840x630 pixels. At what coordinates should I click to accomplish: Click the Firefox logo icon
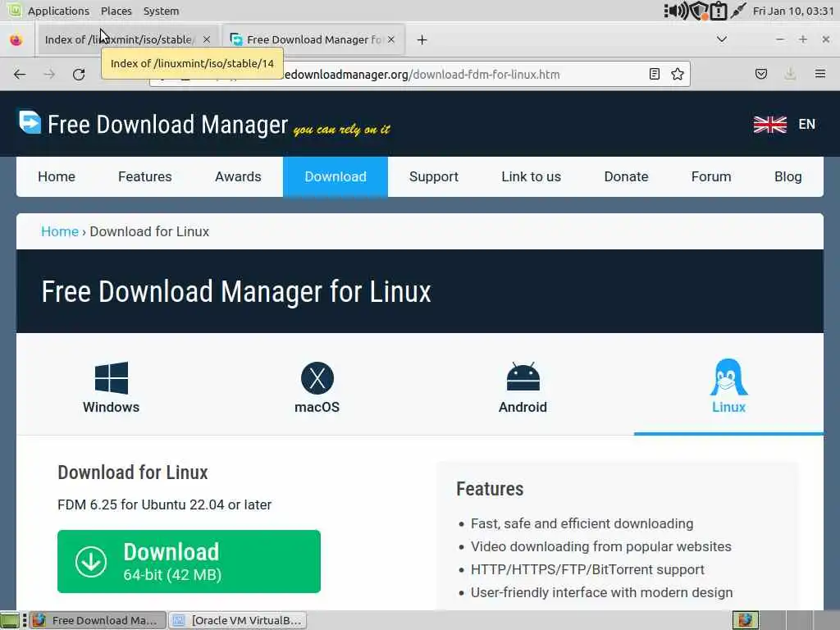click(x=16, y=39)
